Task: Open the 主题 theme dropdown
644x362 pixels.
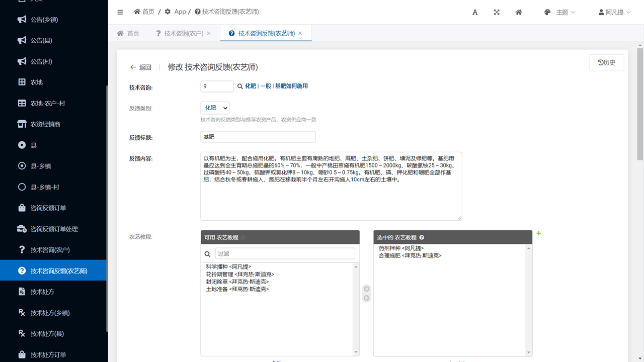Action: 560,12
